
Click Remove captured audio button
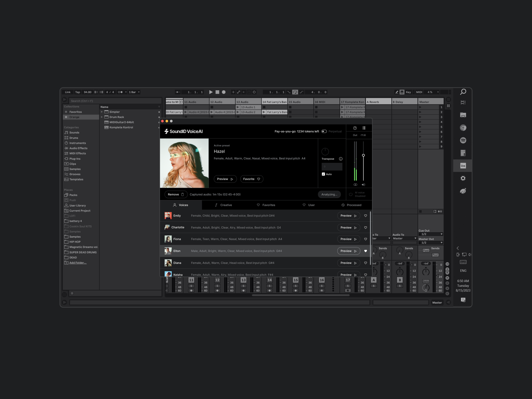pos(176,194)
